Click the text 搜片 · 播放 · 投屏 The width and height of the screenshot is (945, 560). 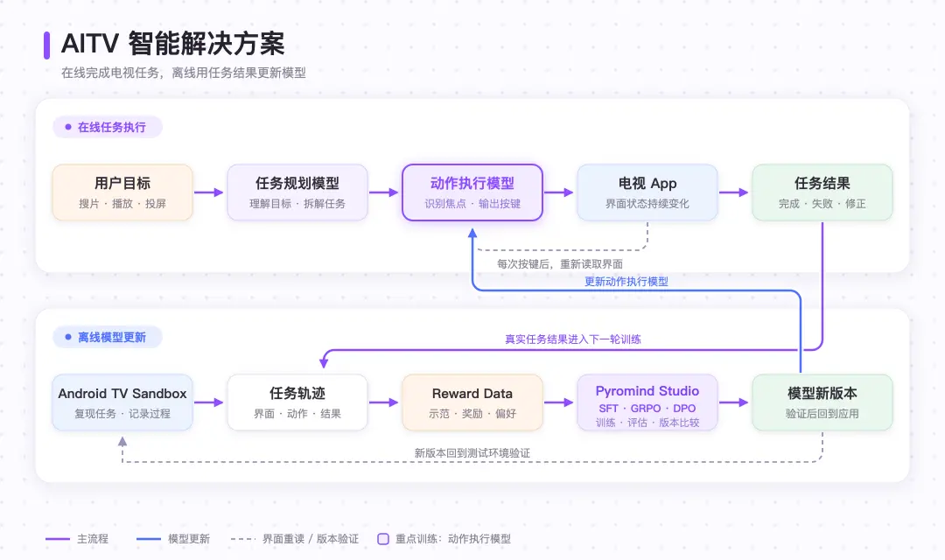[x=122, y=204]
